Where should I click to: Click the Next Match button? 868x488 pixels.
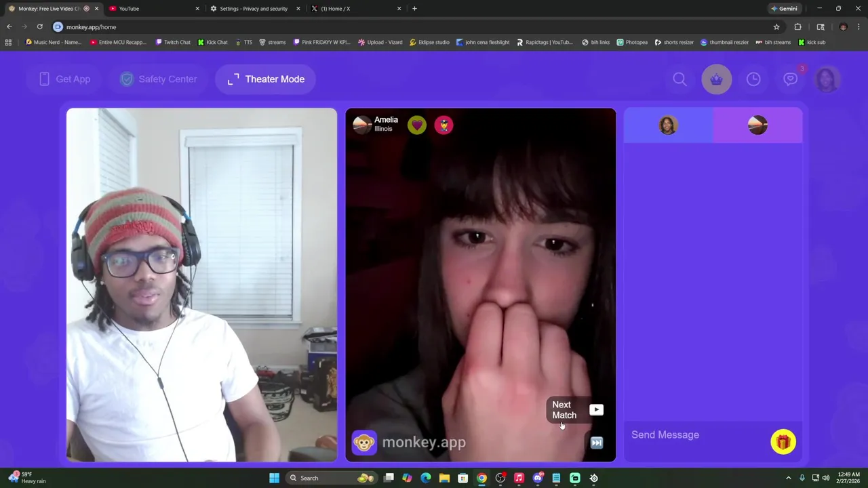click(577, 410)
